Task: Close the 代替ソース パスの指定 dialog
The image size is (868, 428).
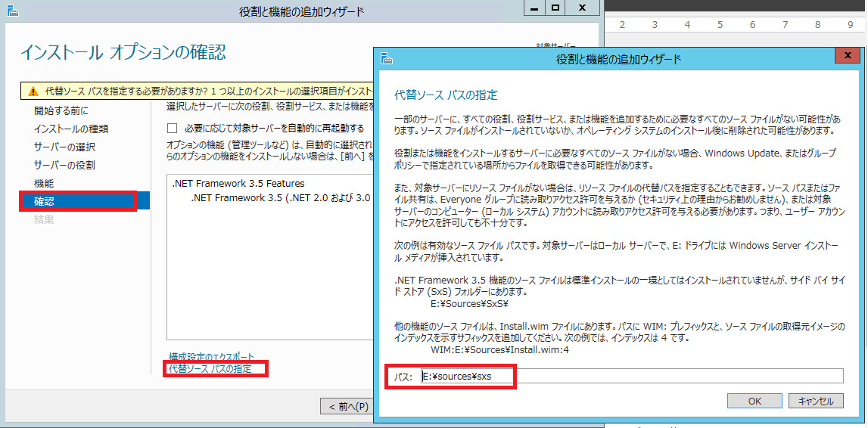Action: tap(847, 57)
